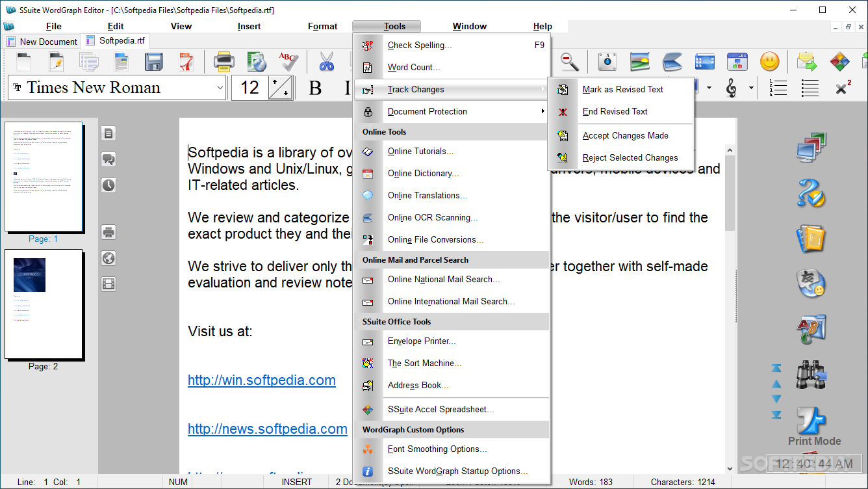
Task: Click the document with globe web preview icon
Action: 257,62
